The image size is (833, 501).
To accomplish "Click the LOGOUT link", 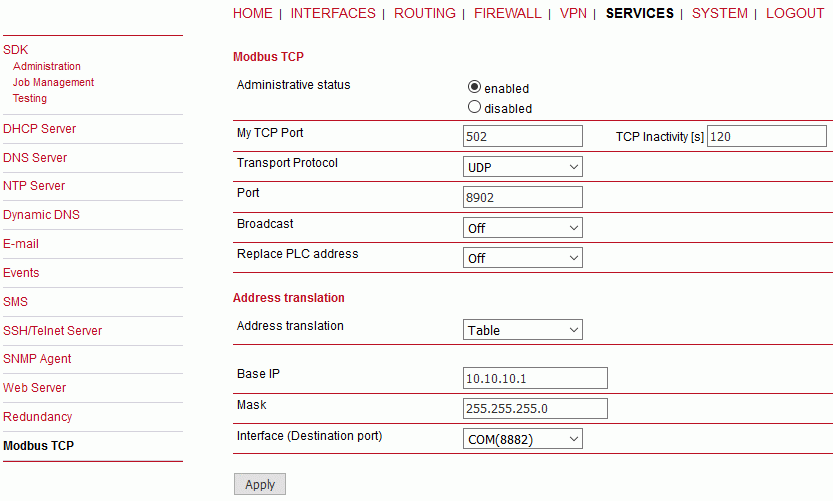I will tap(795, 13).
